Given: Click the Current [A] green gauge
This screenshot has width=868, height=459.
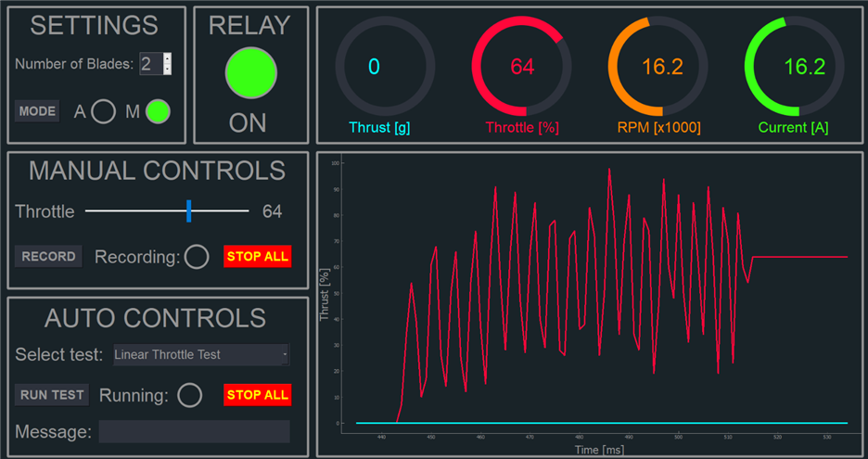Looking at the screenshot, I should [795, 67].
